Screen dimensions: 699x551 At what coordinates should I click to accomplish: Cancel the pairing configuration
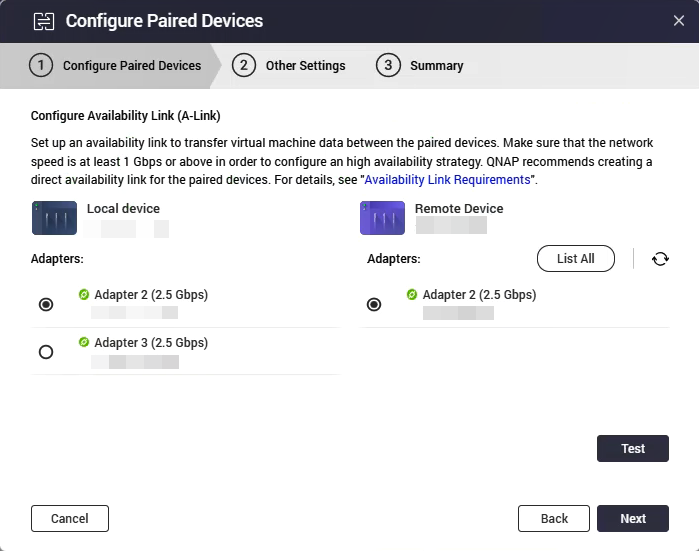(70, 519)
